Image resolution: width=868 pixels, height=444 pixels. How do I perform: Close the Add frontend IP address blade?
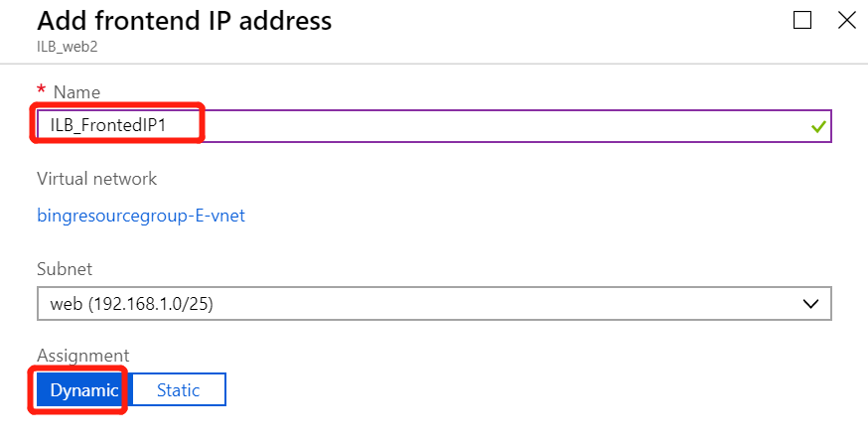click(847, 20)
